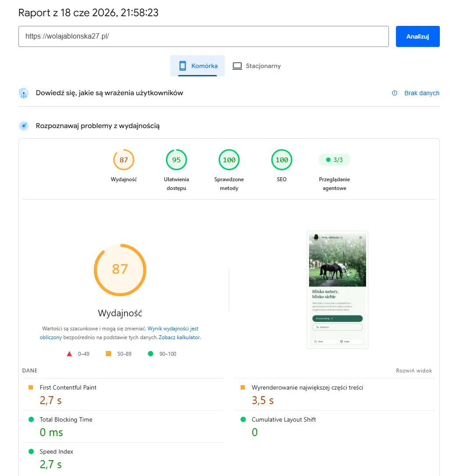Click the Total Blocking Time label
Image resolution: width=453 pixels, height=476 pixels.
(x=66, y=419)
